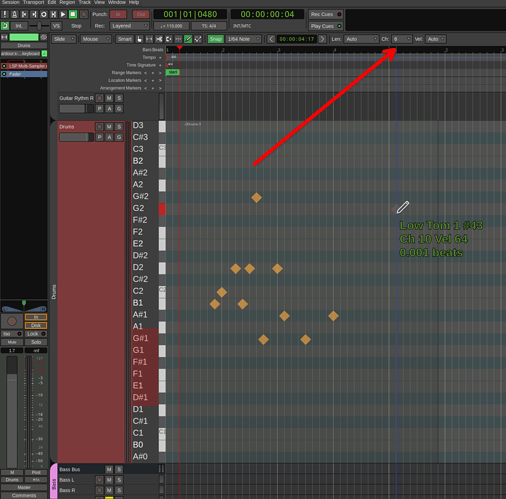Open the Transport menu

(x=33, y=2)
